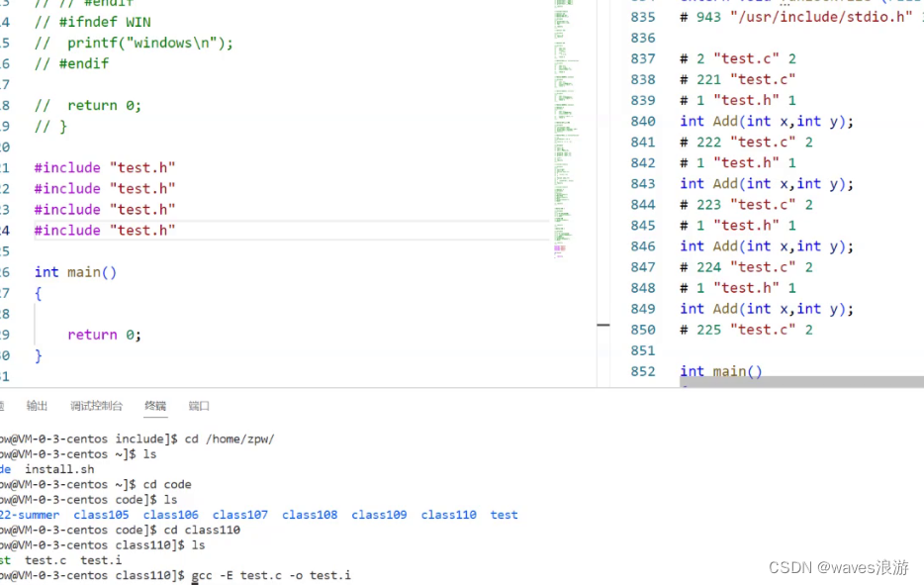Click 'int Add(int x,int y);' on line 846

point(767,246)
